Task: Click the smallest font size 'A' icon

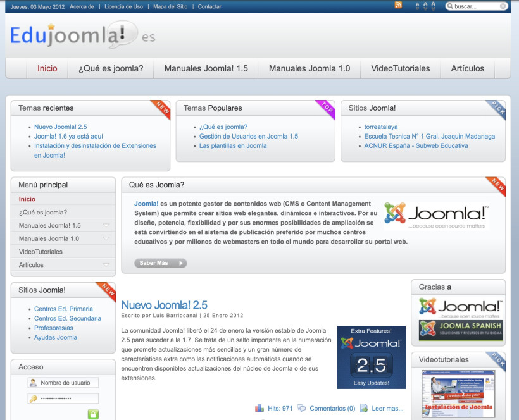Action: 417,6
